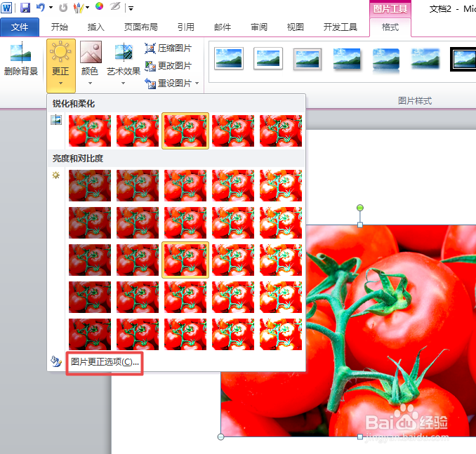Click 重设图片 button
Image resolution: width=476 pixels, height=454 pixels.
pyautogui.click(x=168, y=84)
